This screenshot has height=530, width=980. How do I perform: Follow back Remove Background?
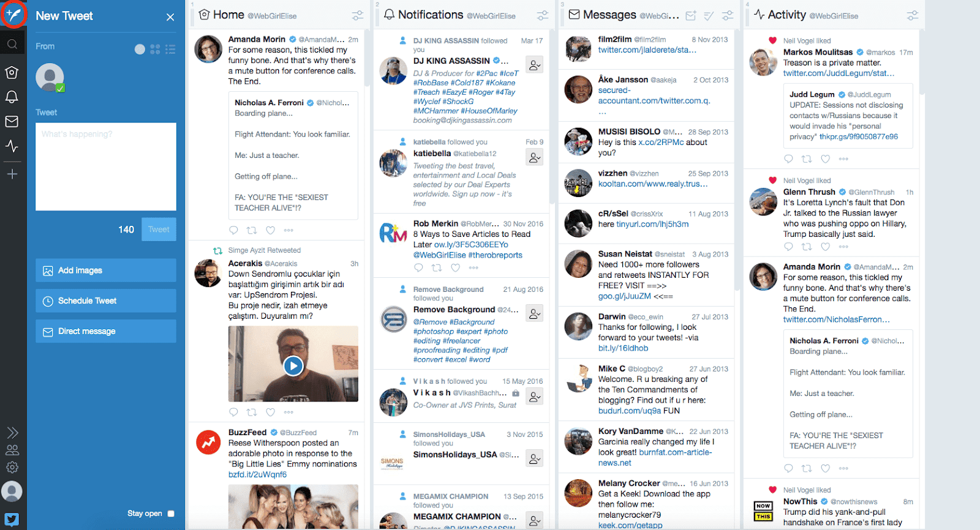[535, 313]
